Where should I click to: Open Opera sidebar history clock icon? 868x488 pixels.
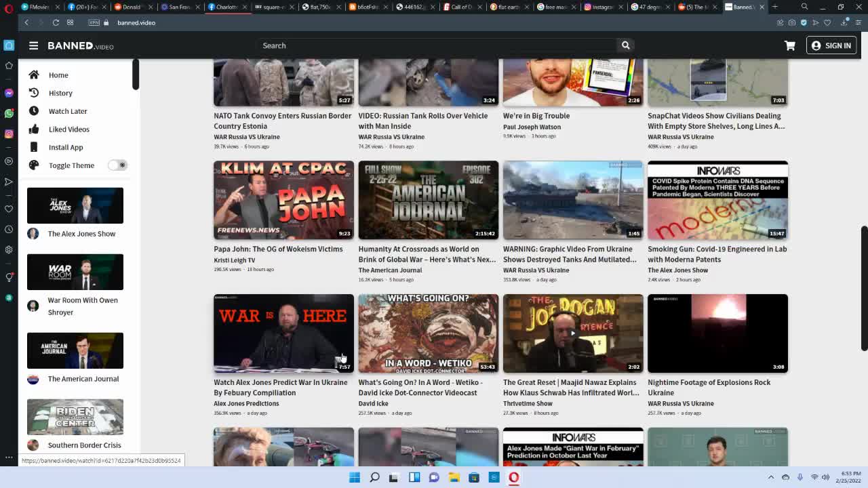coord(9,229)
